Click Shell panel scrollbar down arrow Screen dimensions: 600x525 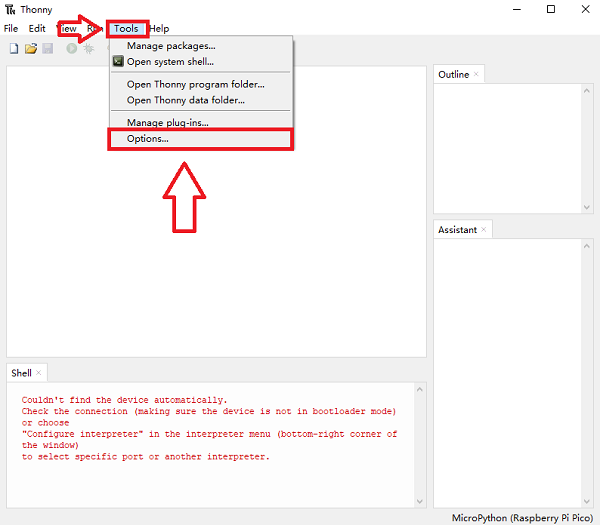420,502
